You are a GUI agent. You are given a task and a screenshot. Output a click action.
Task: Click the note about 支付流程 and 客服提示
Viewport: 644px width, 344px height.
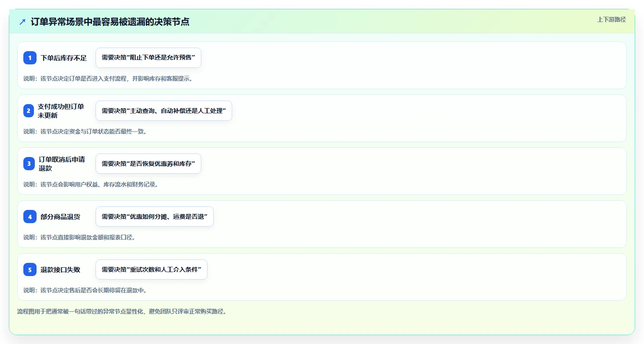point(108,79)
